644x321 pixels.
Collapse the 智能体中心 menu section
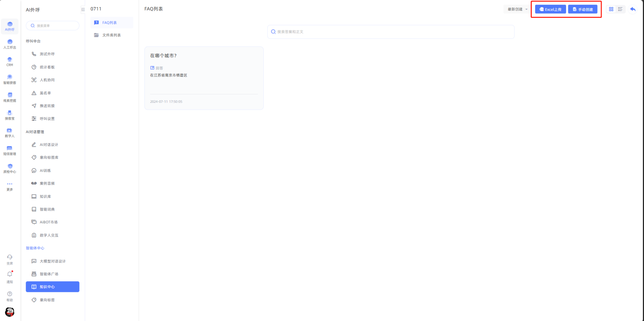coord(35,248)
